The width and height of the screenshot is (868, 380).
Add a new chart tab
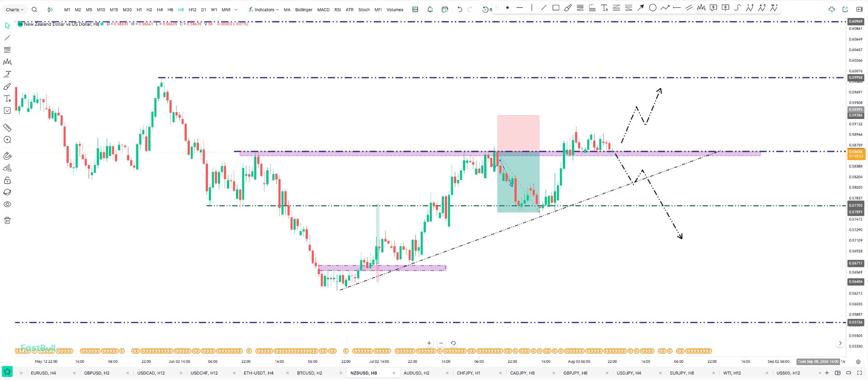coord(827,373)
